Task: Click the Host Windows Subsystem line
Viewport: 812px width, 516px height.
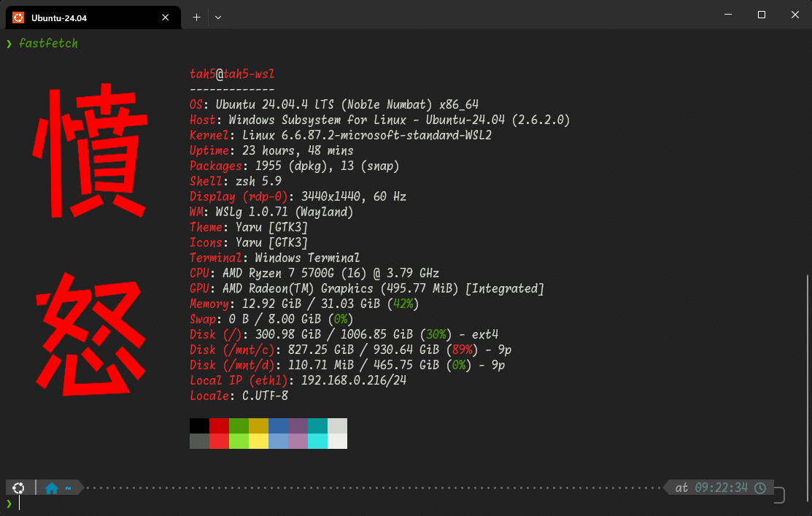Action: coord(379,120)
